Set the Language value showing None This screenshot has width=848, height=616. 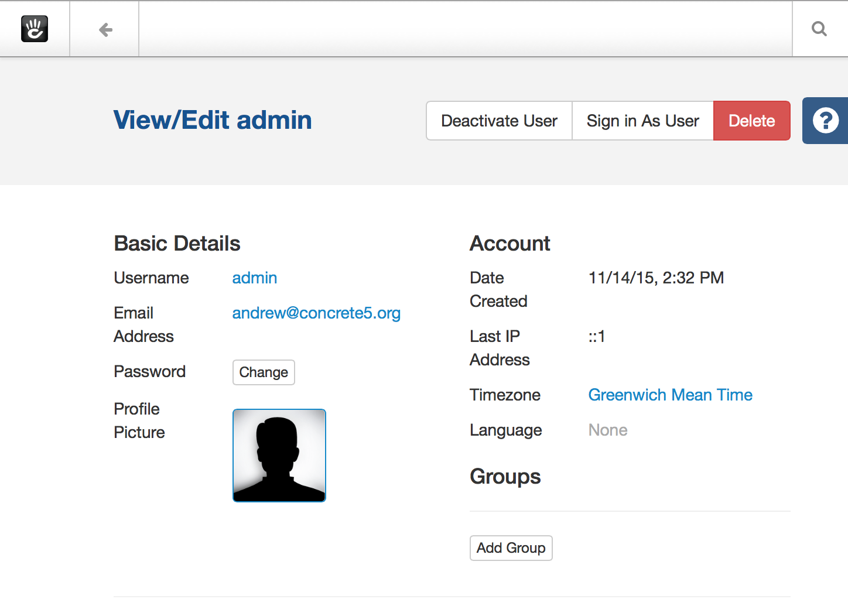(608, 430)
